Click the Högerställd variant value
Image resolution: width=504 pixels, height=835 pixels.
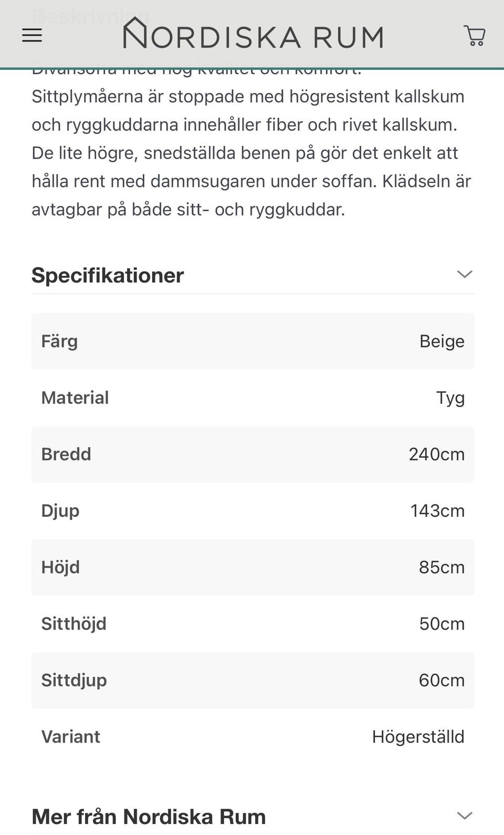pos(418,736)
